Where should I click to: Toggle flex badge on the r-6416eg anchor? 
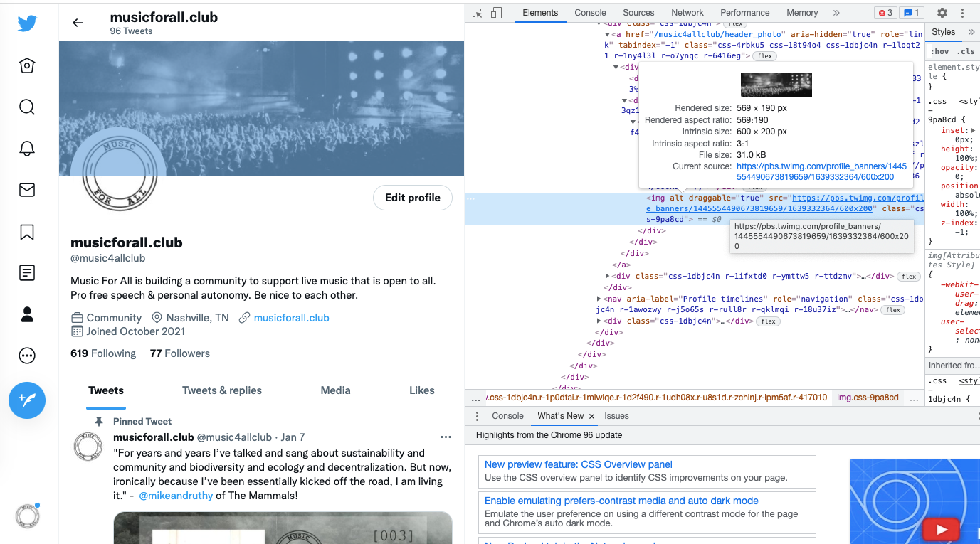click(x=764, y=56)
